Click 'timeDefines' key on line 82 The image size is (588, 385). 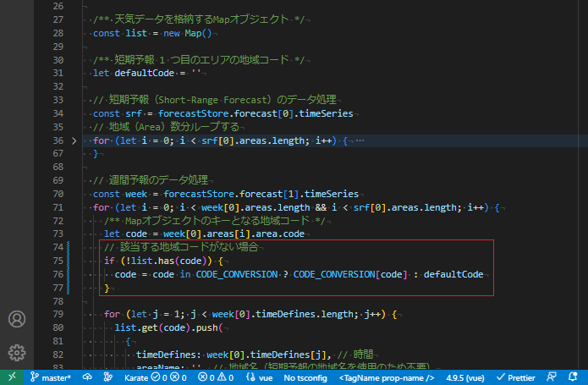pos(166,355)
